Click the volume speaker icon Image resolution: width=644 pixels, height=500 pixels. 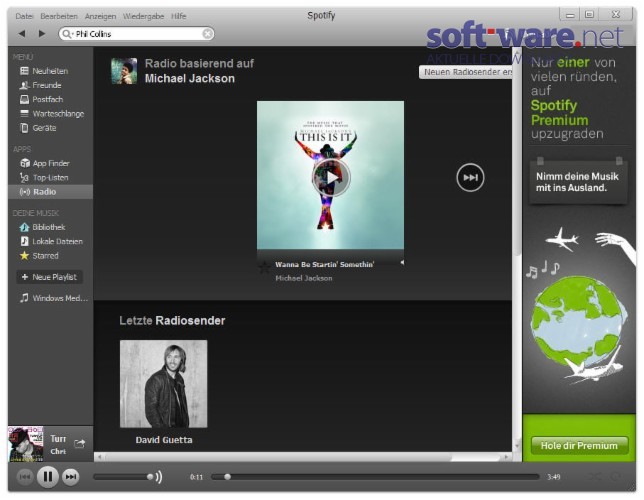[x=159, y=477]
